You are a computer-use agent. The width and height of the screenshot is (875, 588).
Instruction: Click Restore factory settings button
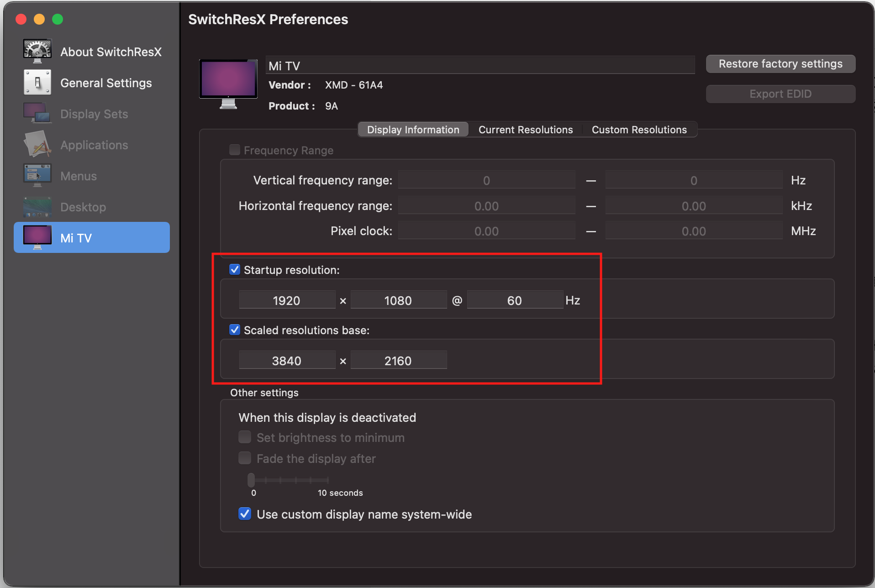pyautogui.click(x=780, y=64)
